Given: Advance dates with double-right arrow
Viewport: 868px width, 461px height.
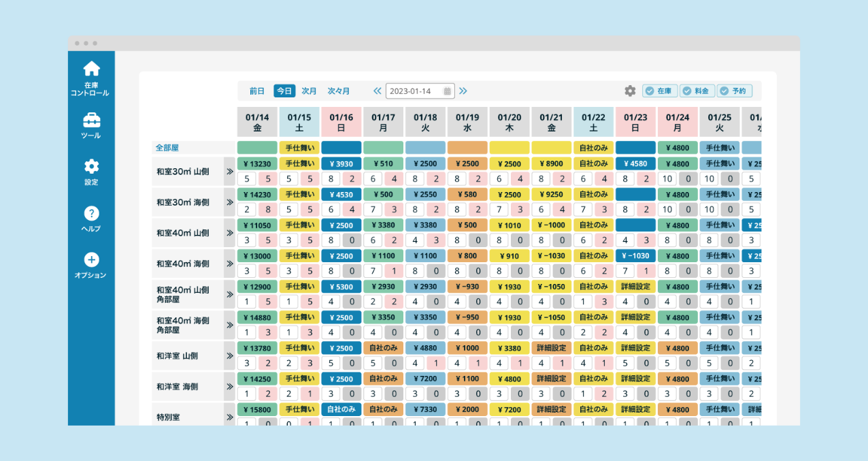Looking at the screenshot, I should point(463,91).
